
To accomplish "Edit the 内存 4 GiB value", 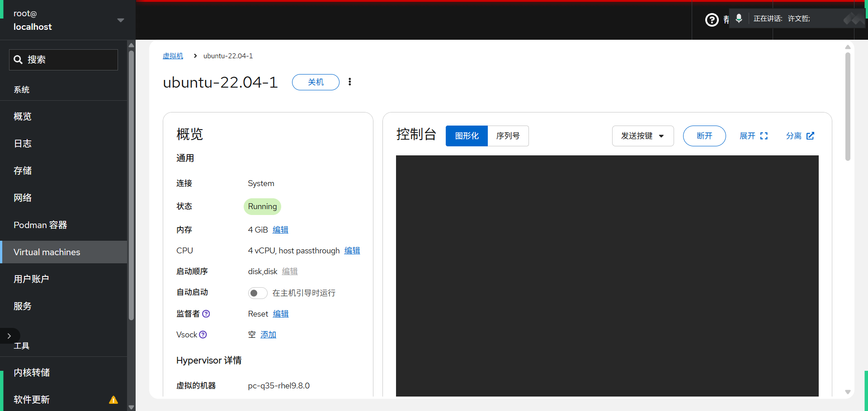I will point(280,229).
